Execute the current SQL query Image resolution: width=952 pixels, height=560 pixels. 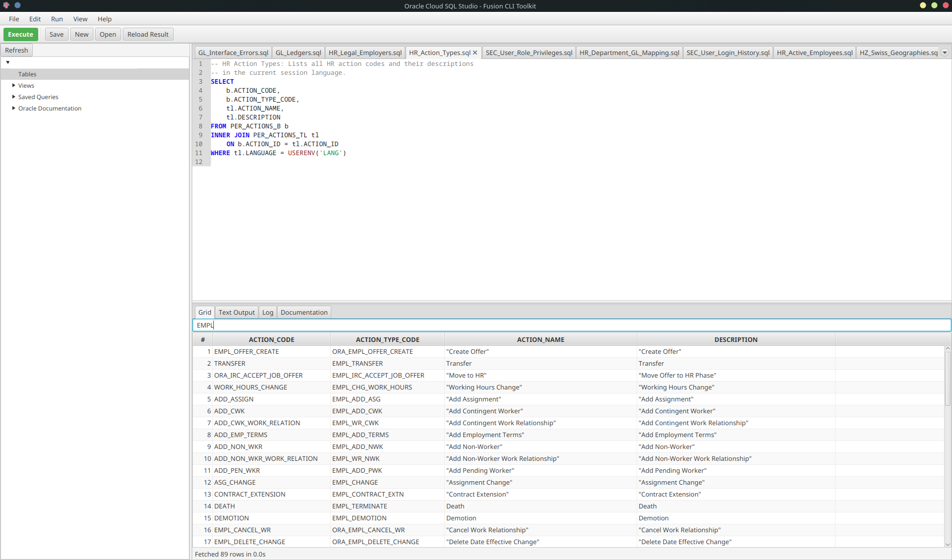(20, 34)
